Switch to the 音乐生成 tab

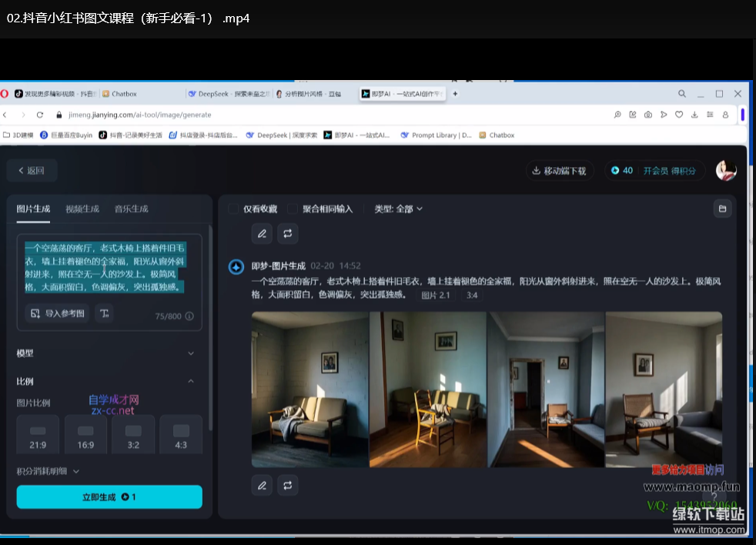pyautogui.click(x=131, y=209)
